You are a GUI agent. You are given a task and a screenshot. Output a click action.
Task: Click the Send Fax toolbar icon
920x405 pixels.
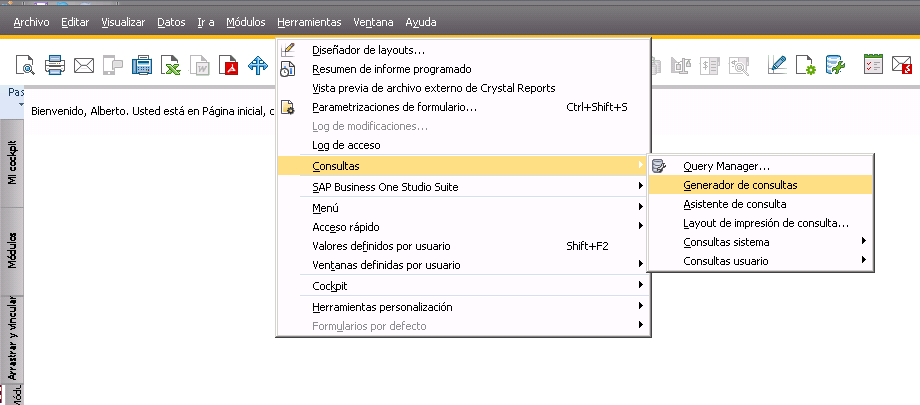(143, 66)
